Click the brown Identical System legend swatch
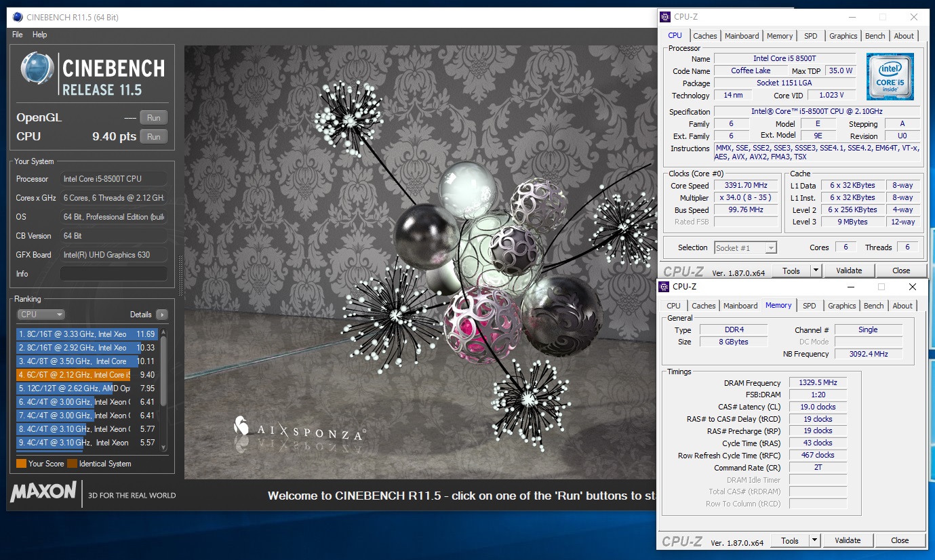The height and width of the screenshot is (560, 935). pos(72,464)
